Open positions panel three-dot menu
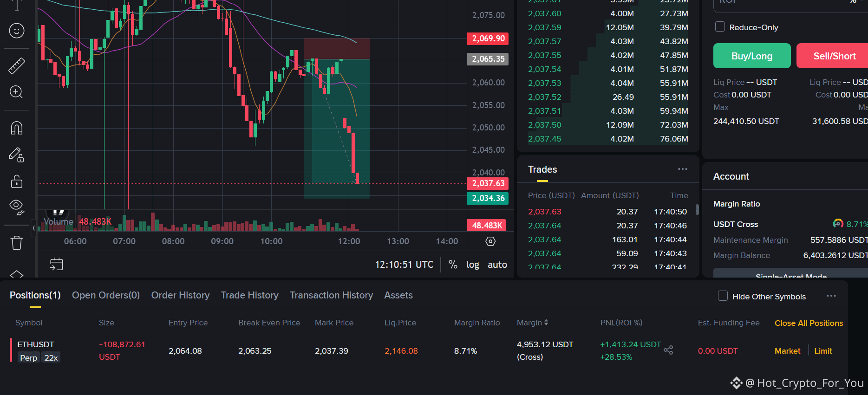 point(831,296)
